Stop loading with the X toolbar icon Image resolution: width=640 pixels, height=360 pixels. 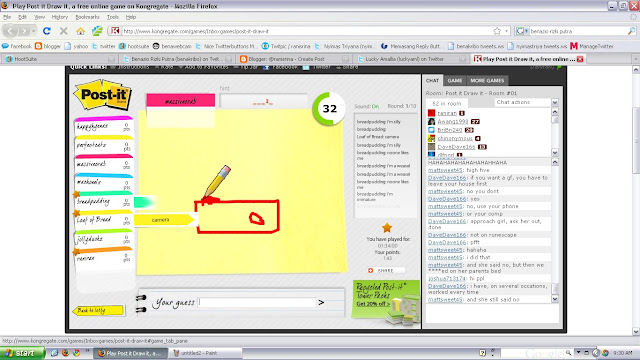click(x=64, y=31)
